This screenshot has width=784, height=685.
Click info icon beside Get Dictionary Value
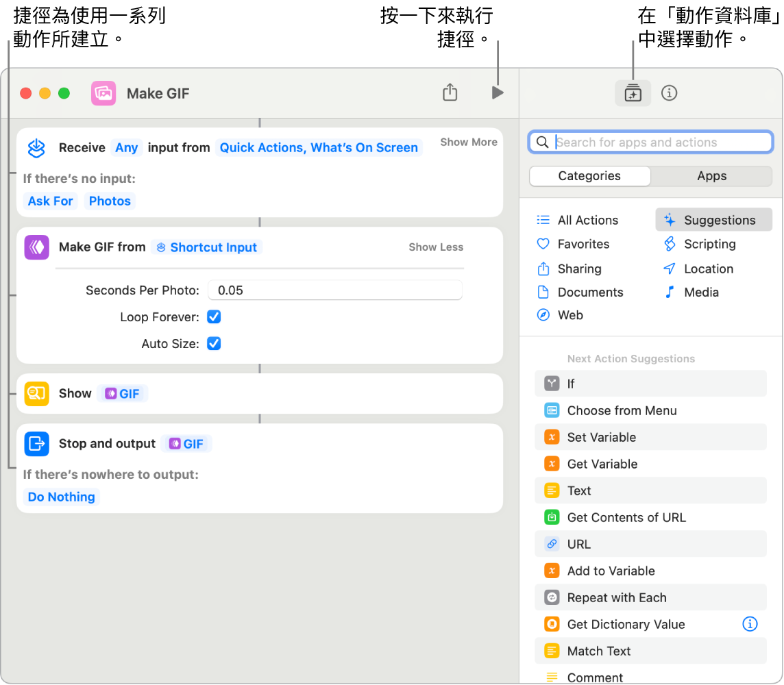pyautogui.click(x=750, y=624)
